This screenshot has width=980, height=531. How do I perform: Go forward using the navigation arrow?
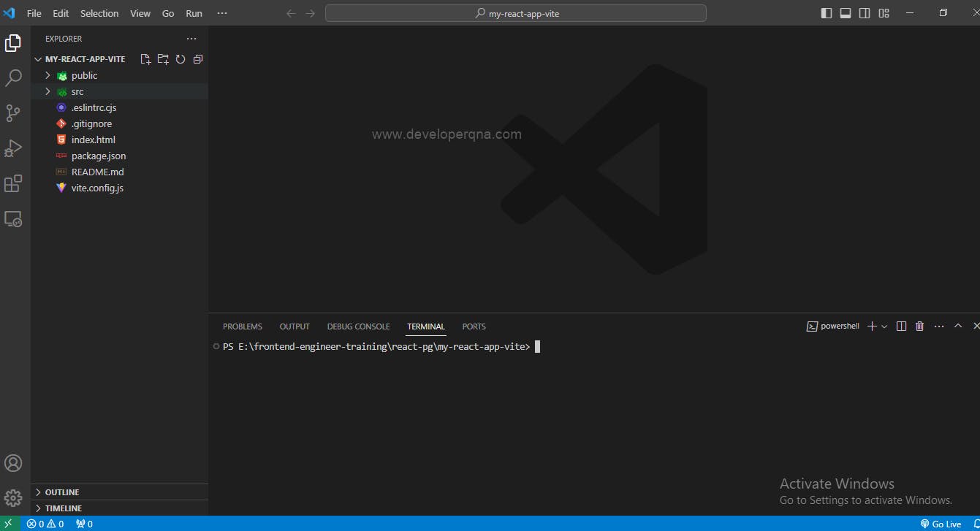311,13
